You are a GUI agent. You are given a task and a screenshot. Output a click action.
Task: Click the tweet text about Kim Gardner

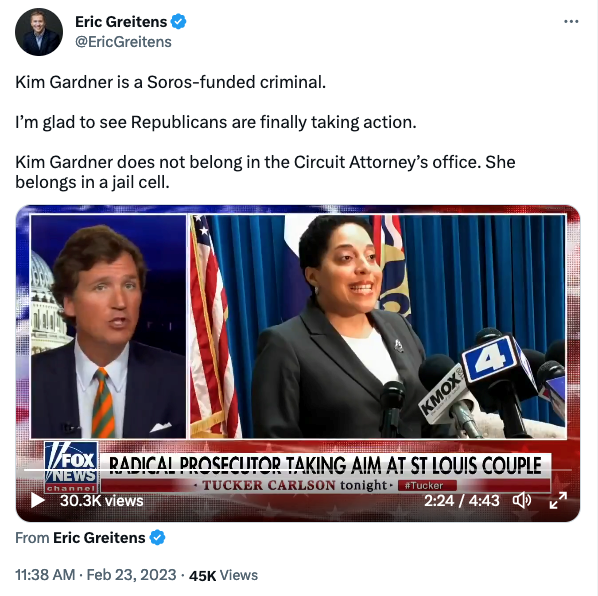click(265, 132)
